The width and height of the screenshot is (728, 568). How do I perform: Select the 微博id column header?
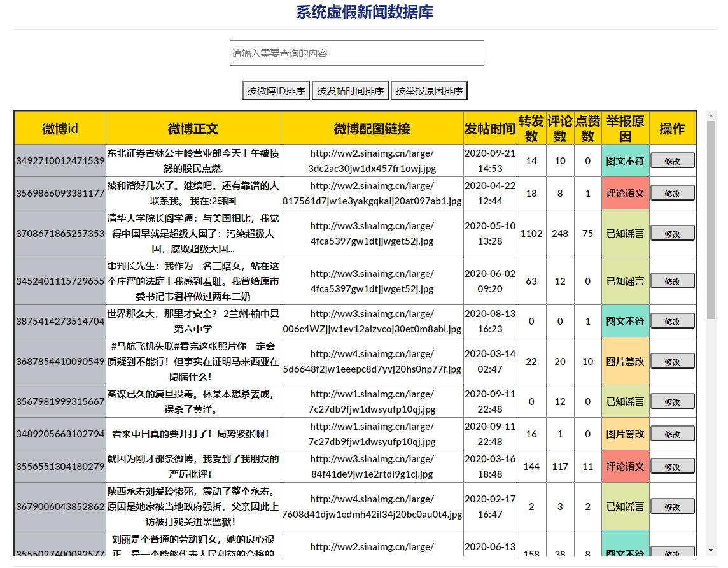(x=60, y=129)
